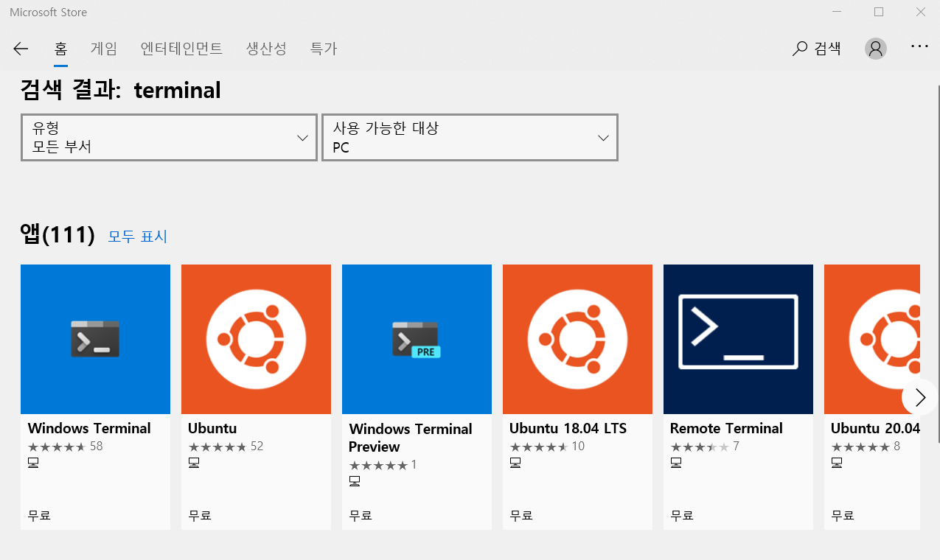Switch to the 특가 tab
The height and width of the screenshot is (560, 940).
pyautogui.click(x=324, y=49)
